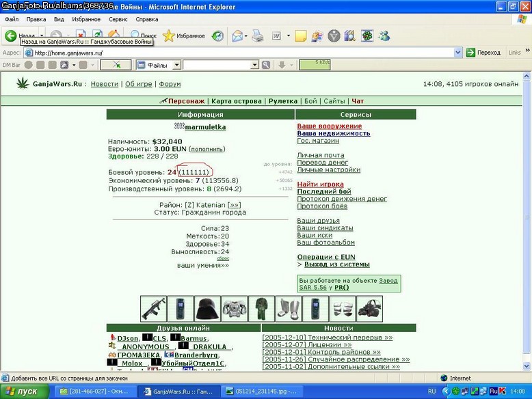
Task: Open Гос. магазин link
Action: point(318,140)
